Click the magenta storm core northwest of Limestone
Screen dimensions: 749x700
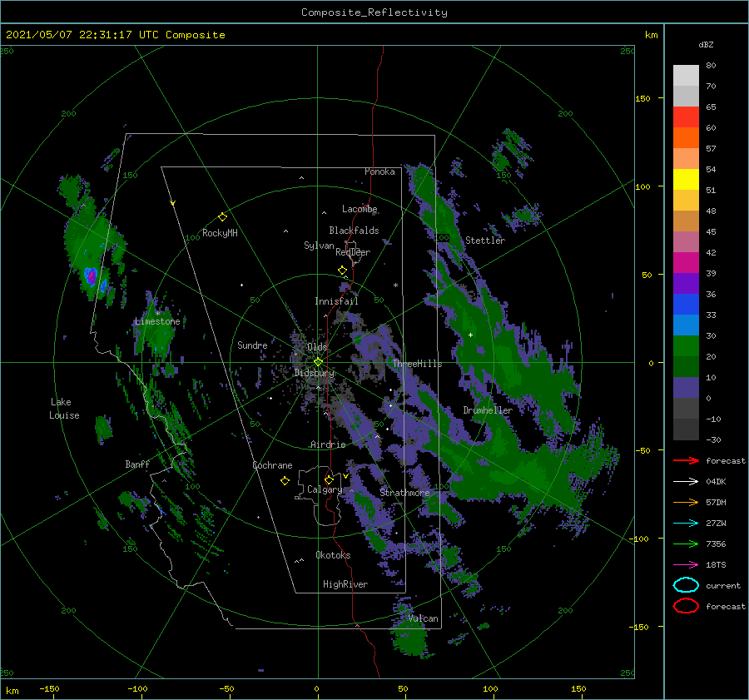(x=91, y=276)
